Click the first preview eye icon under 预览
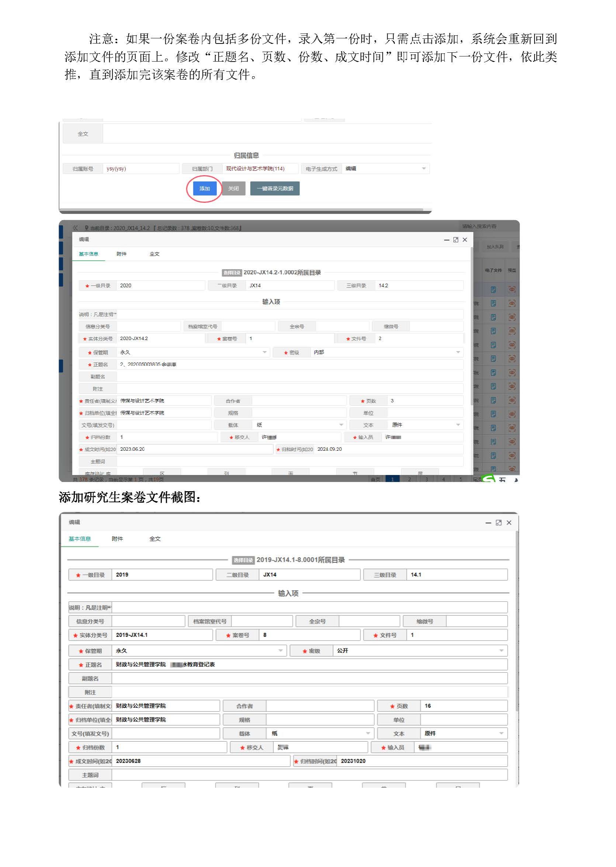The image size is (616, 867). (512, 289)
